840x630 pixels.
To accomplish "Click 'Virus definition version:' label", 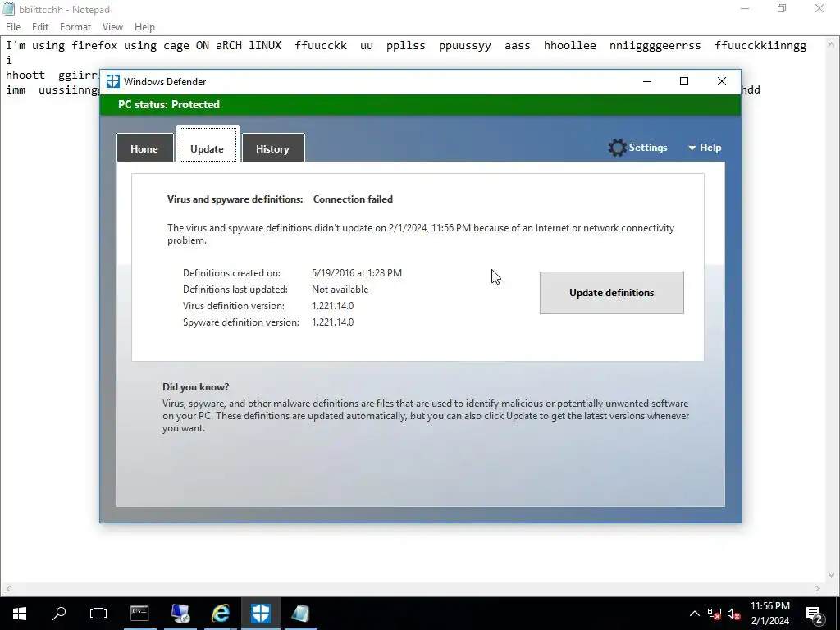I will tap(234, 306).
